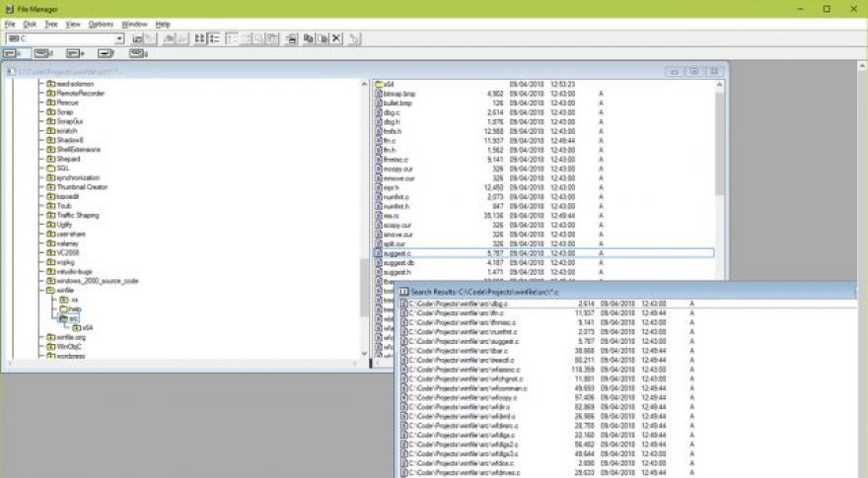Click the file list vertical scrollbar thumb
Viewport: 868px width, 478px height.
(x=720, y=143)
